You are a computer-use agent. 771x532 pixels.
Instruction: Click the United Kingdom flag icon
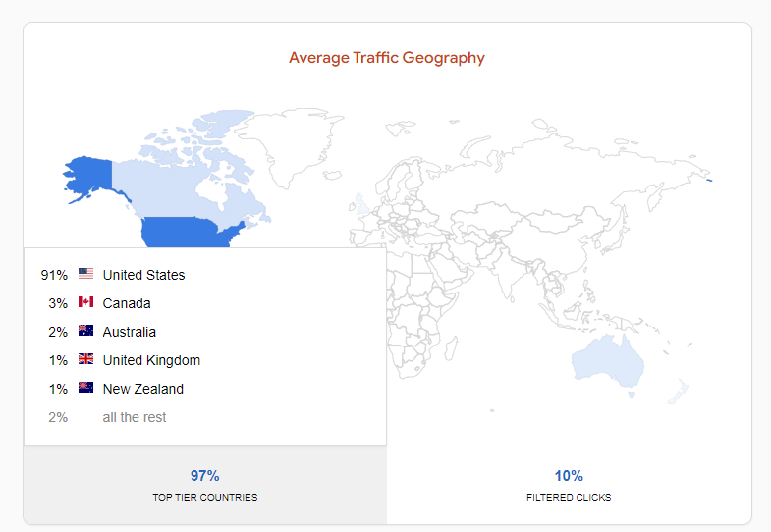[85, 358]
